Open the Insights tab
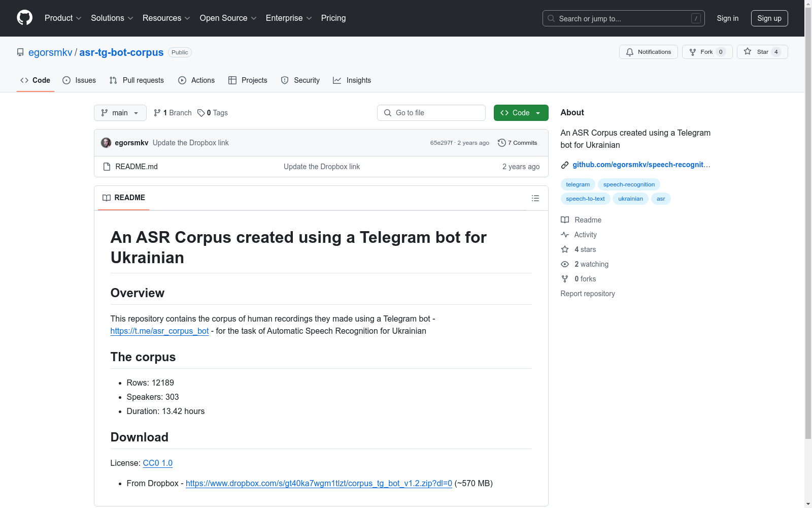This screenshot has width=812, height=508. tap(352, 80)
